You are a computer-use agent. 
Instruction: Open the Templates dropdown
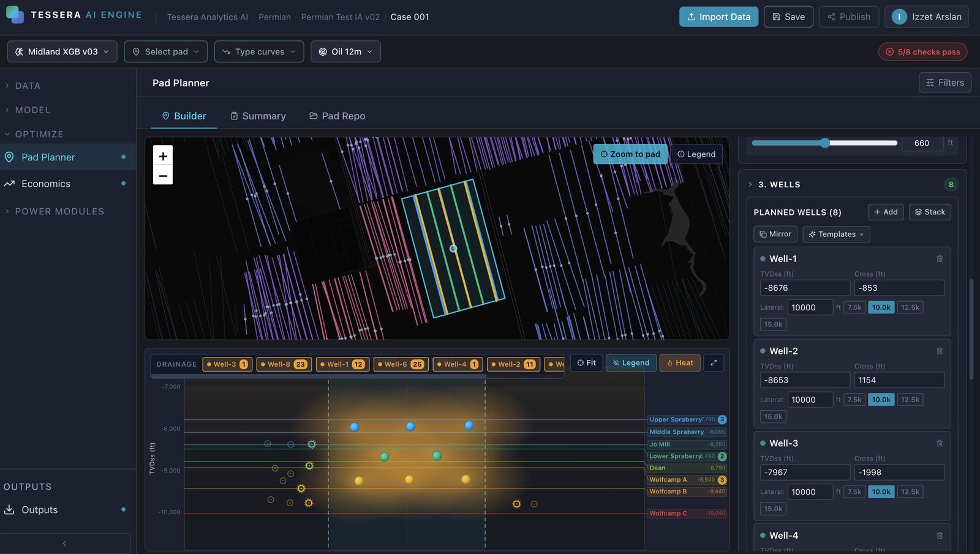coord(836,234)
